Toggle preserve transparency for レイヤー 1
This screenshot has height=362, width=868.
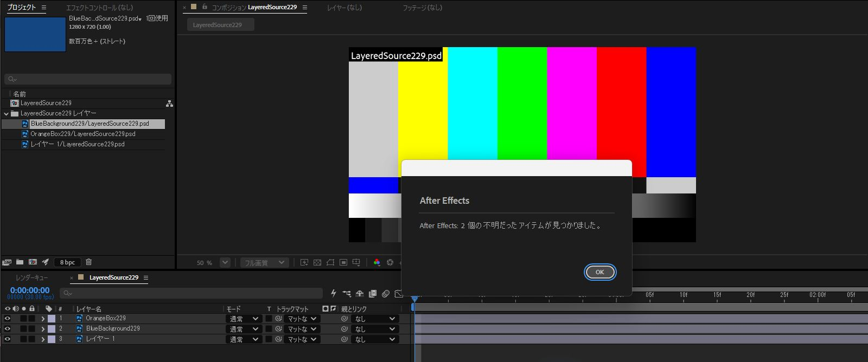point(269,339)
